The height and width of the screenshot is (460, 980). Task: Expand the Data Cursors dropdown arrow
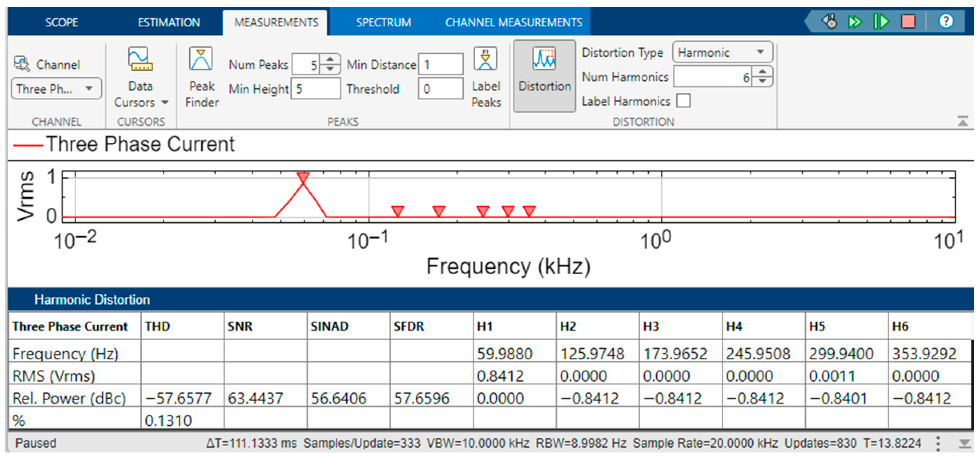coord(165,102)
